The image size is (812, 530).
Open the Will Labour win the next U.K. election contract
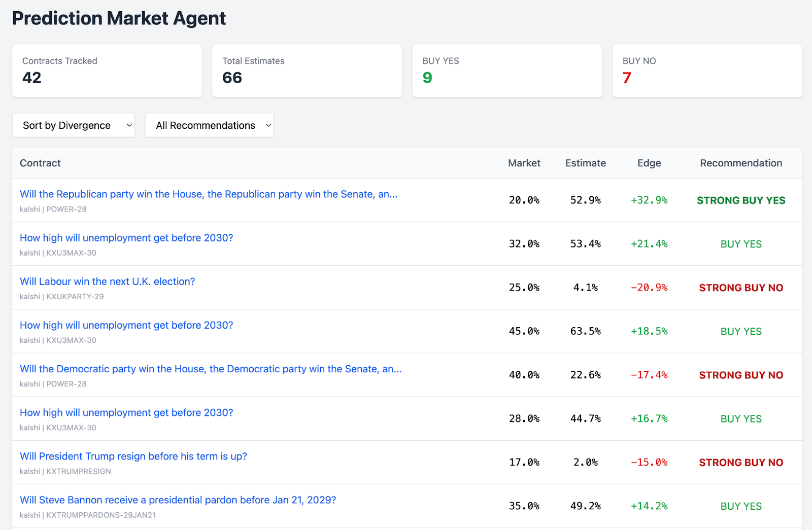click(x=107, y=281)
